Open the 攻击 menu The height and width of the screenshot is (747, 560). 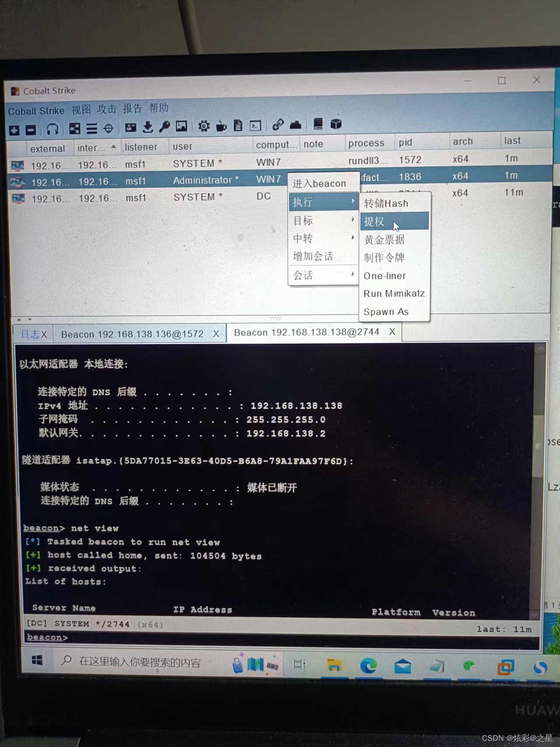(x=107, y=109)
